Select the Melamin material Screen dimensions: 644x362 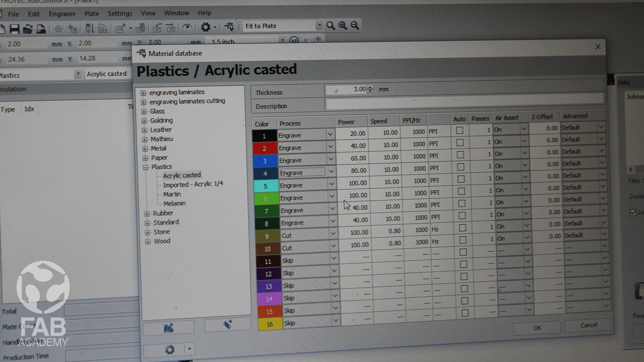(x=174, y=203)
